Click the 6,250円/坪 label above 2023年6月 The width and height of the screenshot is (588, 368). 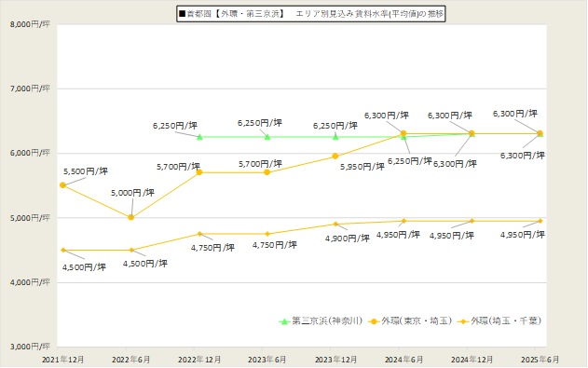click(259, 123)
